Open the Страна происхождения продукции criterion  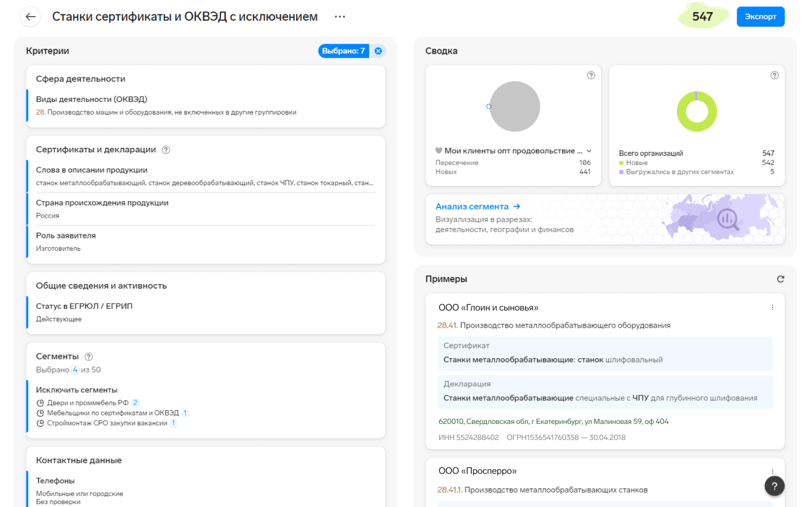tap(206, 209)
